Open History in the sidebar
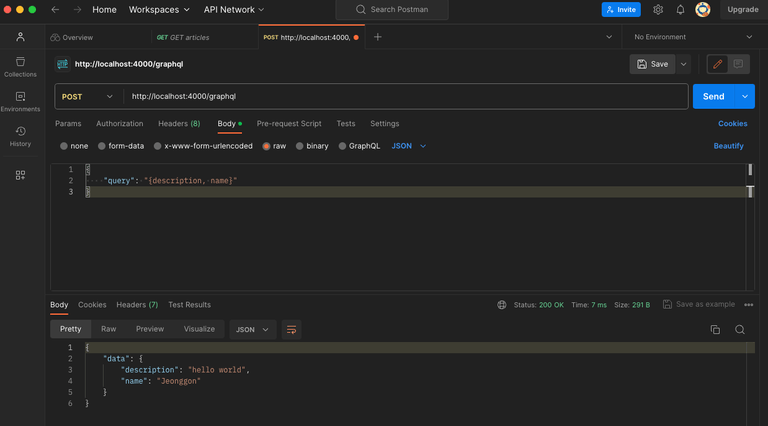This screenshot has width=768, height=426. point(20,137)
